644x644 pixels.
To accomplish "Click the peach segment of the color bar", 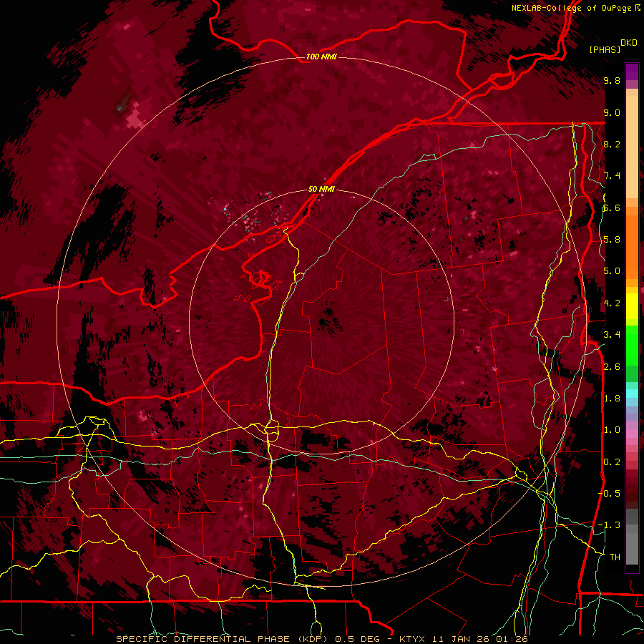I will point(632,148).
